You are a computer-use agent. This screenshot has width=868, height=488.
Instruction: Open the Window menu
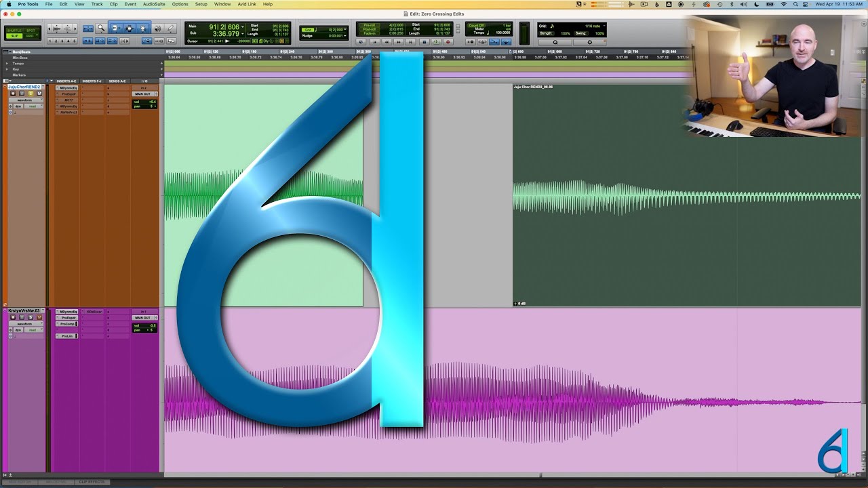[222, 4]
